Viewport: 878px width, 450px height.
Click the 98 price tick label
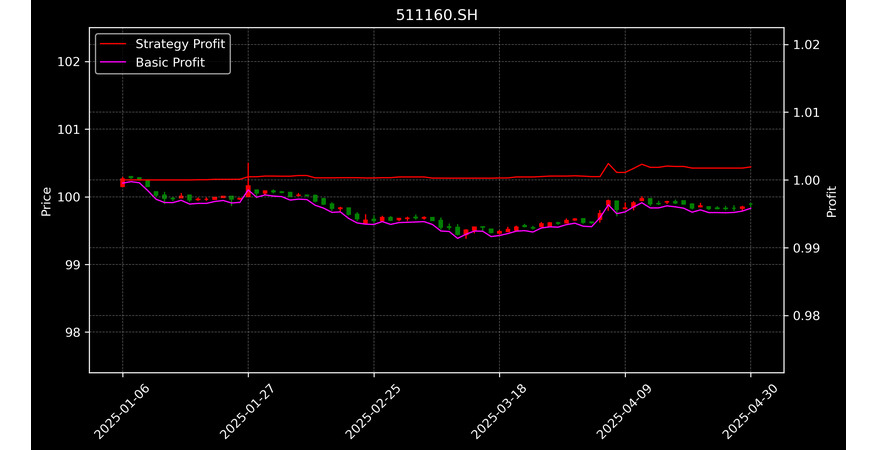pyautogui.click(x=72, y=332)
